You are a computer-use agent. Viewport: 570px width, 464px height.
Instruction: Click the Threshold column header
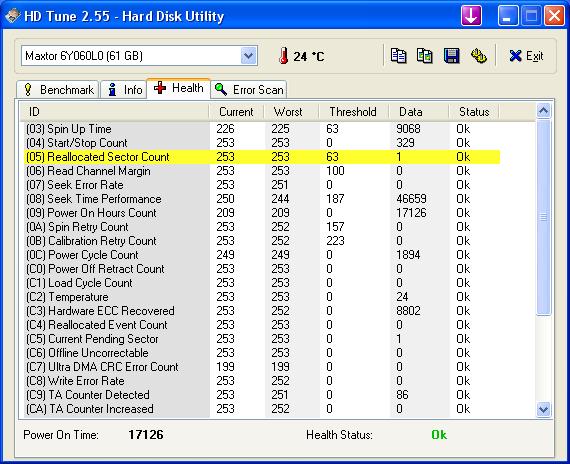pyautogui.click(x=354, y=112)
